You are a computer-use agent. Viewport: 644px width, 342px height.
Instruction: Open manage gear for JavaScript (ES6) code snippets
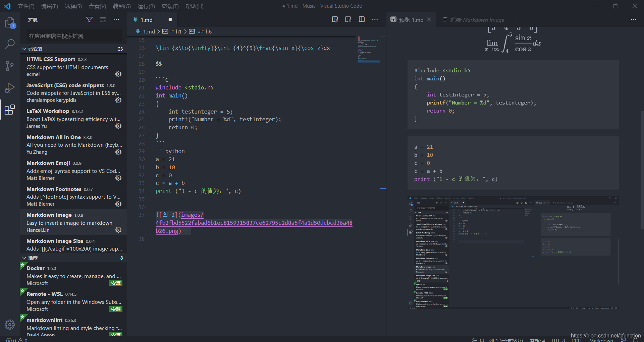point(118,100)
